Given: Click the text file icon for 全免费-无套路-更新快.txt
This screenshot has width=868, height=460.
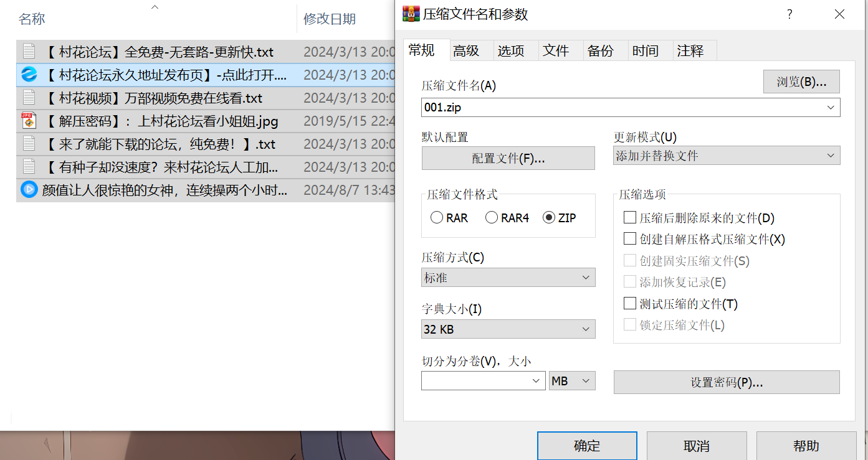Looking at the screenshot, I should (x=29, y=52).
